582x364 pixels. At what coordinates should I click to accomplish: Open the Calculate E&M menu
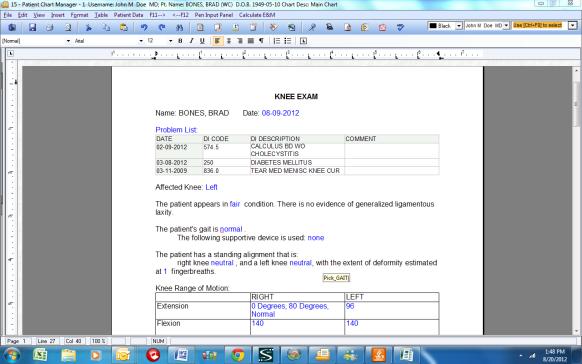point(257,15)
